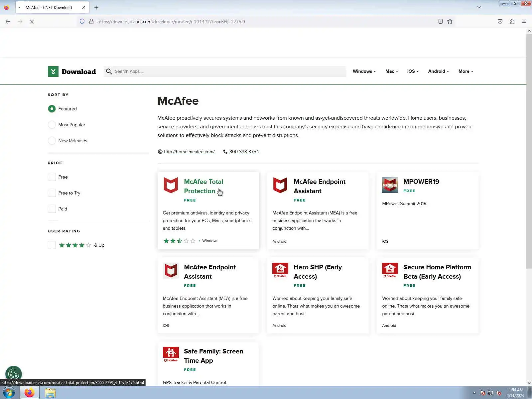532x399 pixels.
Task: Expand the More navigation dropdown
Action: (465, 71)
